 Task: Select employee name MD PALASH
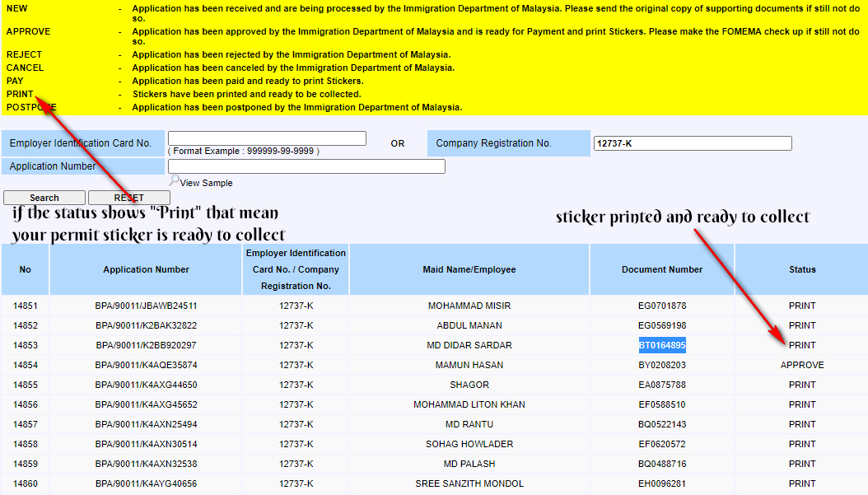click(x=469, y=464)
